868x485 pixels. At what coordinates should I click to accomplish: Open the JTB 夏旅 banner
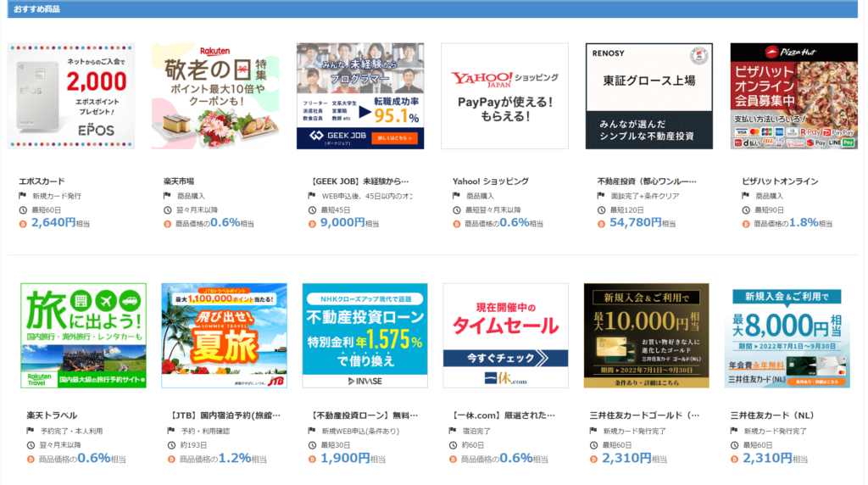pos(224,336)
